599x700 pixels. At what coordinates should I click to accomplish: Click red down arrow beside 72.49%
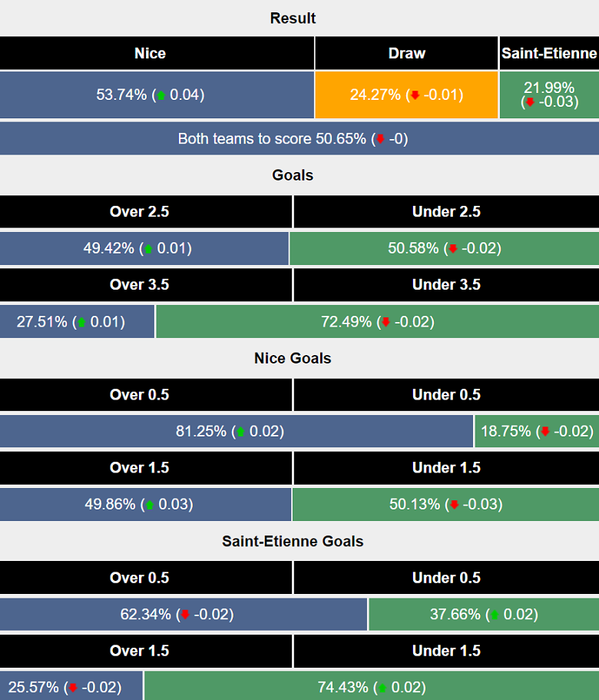[x=386, y=322]
